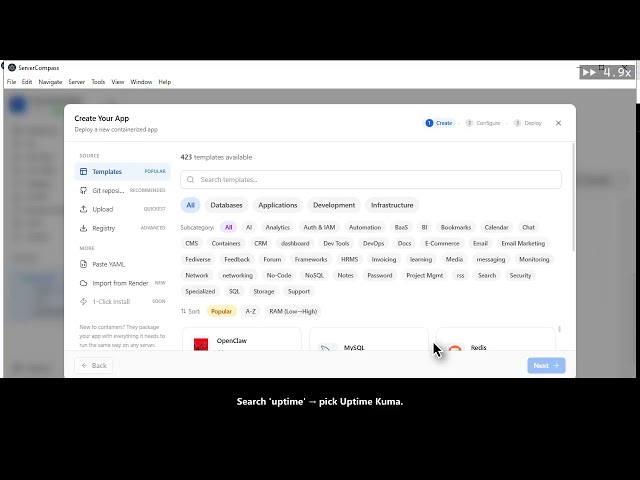Click the Back button
This screenshot has width=640, height=480.
(94, 365)
